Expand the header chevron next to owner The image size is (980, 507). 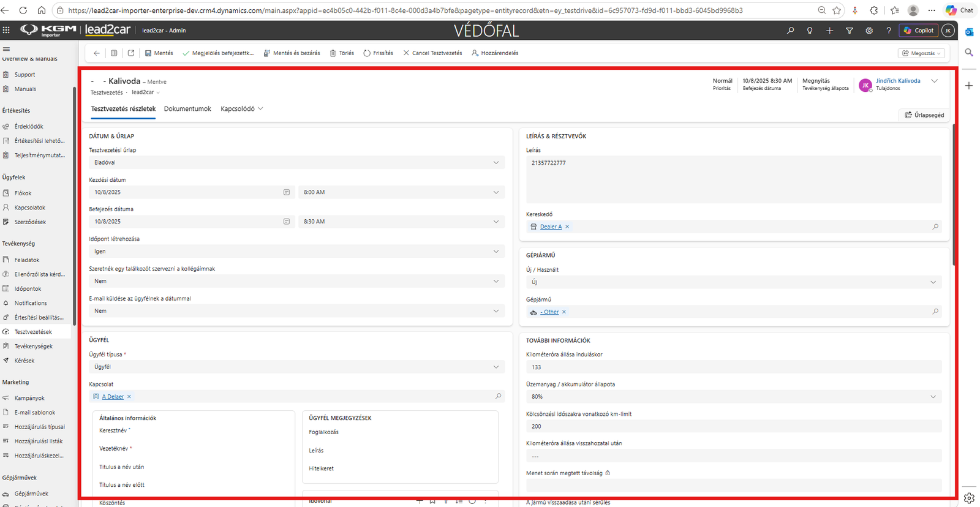(934, 81)
